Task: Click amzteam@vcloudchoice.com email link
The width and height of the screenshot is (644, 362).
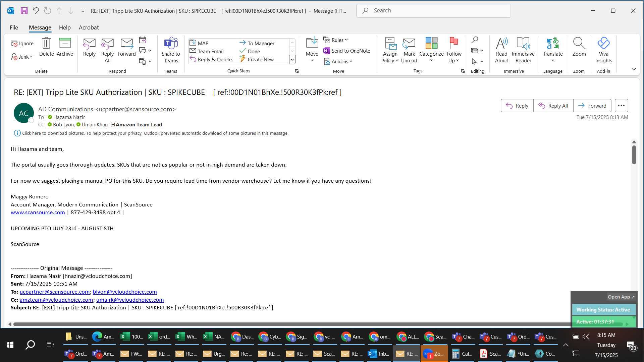Action: coord(56,300)
